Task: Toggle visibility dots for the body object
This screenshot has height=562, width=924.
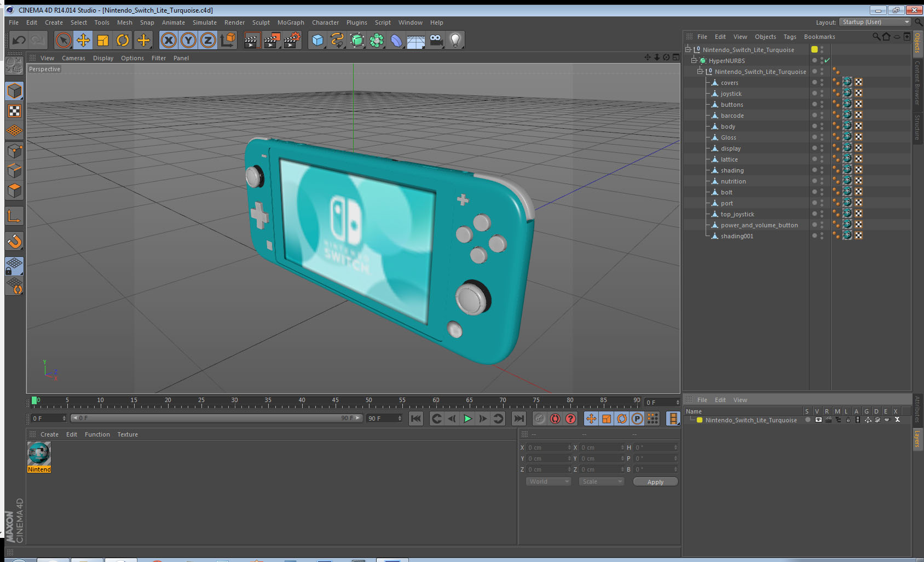Action: 822,126
